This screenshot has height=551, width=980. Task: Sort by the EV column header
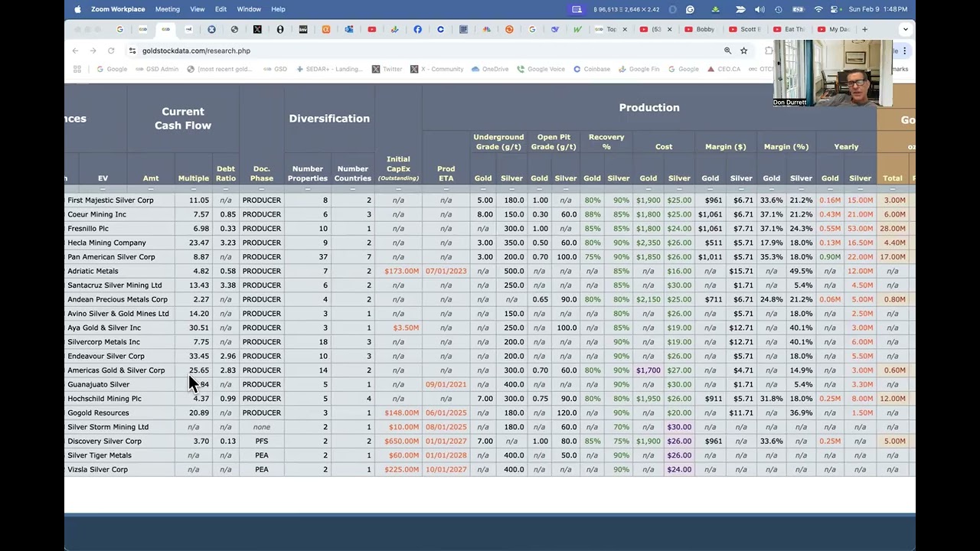click(103, 178)
